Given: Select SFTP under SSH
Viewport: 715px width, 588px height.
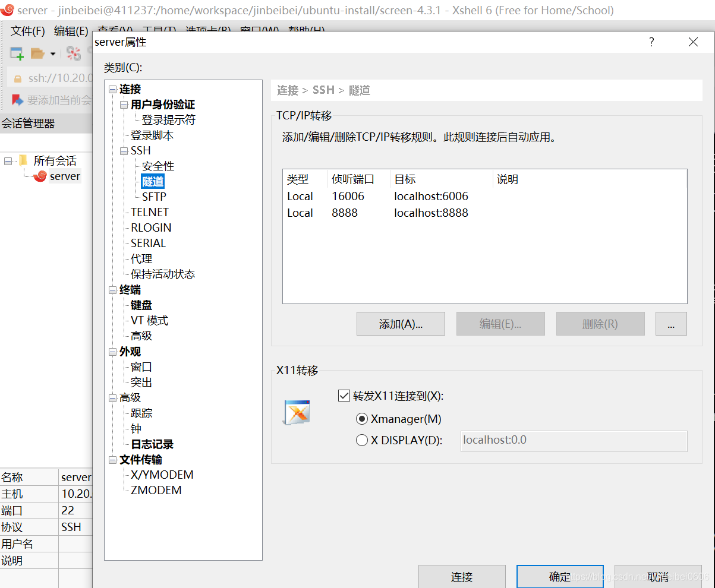Looking at the screenshot, I should click(x=154, y=197).
